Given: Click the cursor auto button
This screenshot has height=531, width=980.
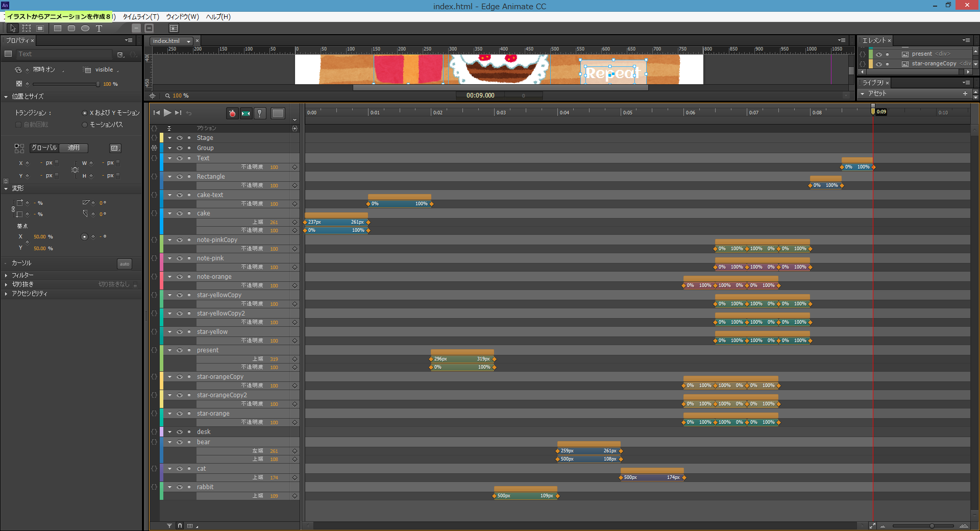Looking at the screenshot, I should [x=125, y=264].
